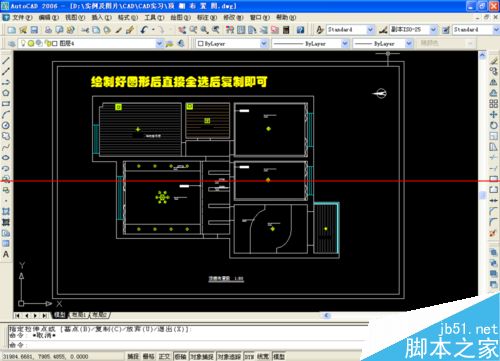Select the Line tool
Screen dimensions: 500x361
[x=6, y=60]
